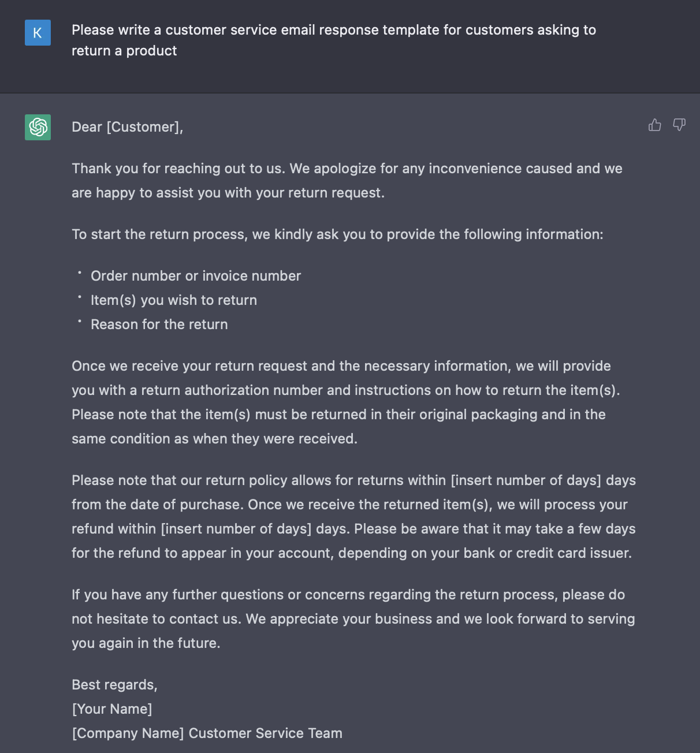Click the user prompt about the return email template
This screenshot has width=700, height=753.
(x=333, y=40)
